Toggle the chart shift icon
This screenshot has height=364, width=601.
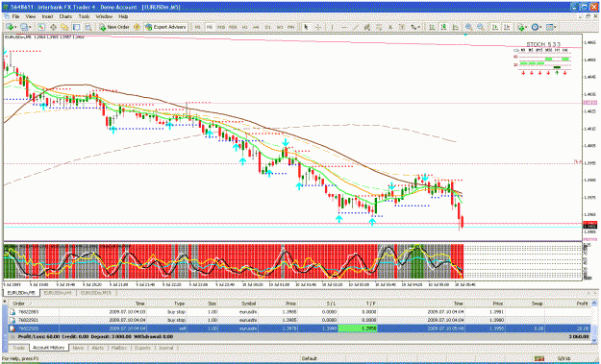[507, 27]
